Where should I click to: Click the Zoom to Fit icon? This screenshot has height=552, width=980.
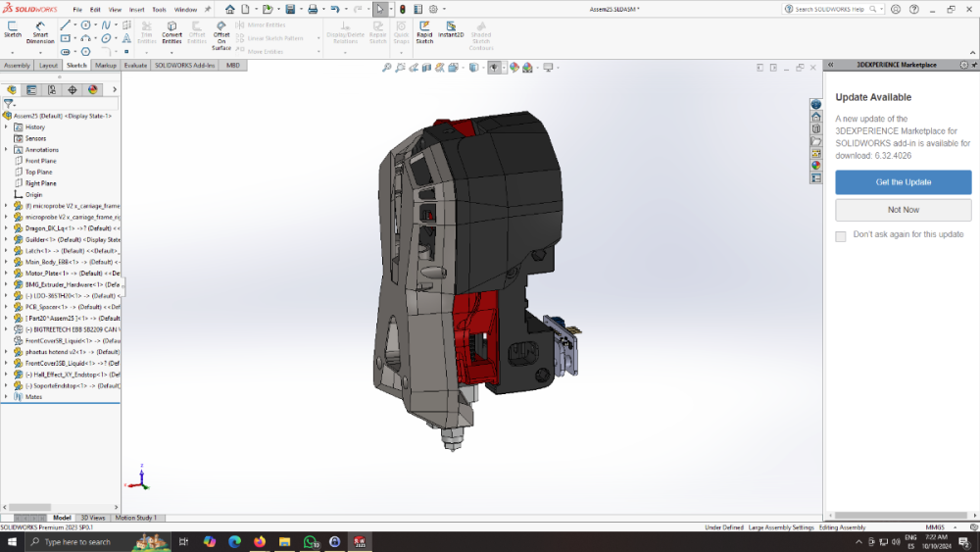[x=387, y=68]
